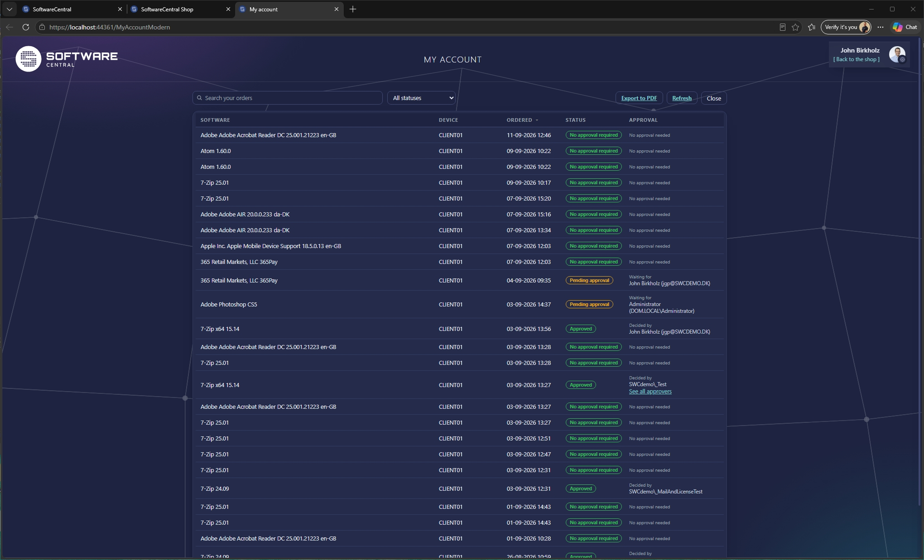Click the Adobe AIR order at 07-09-2026 15:16

pos(460,214)
